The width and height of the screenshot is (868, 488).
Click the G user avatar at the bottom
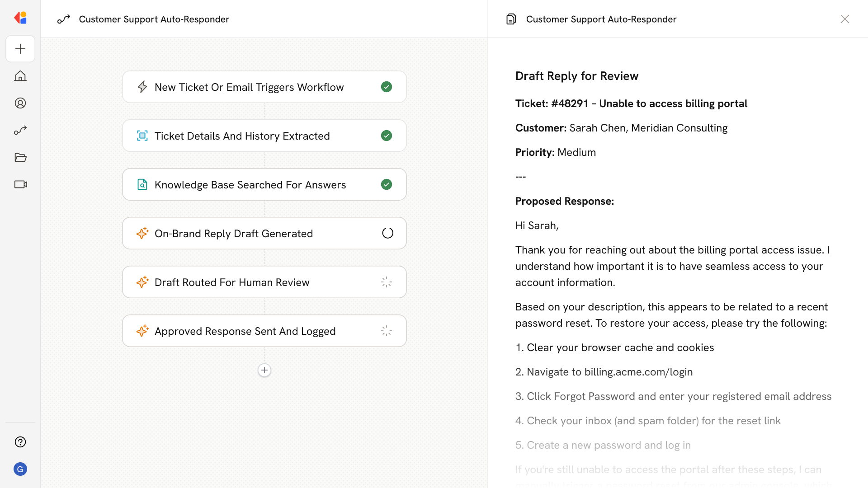point(20,469)
